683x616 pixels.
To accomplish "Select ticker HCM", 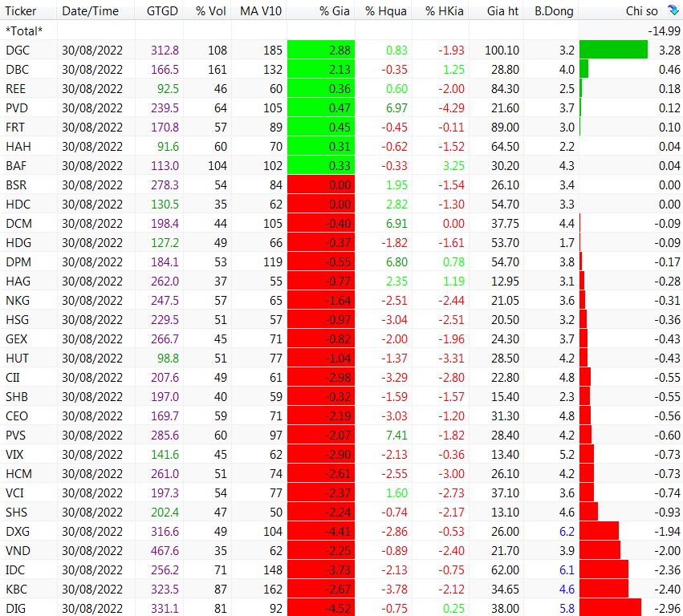I will [x=18, y=474].
